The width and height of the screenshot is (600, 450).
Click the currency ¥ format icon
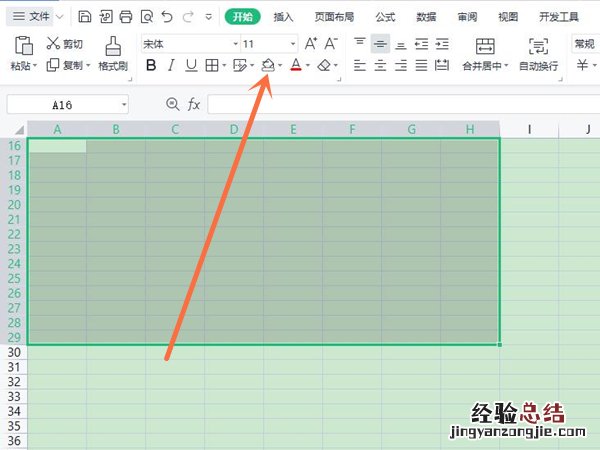[582, 65]
